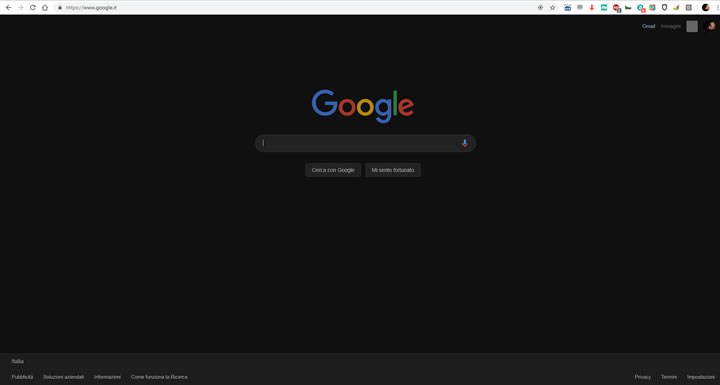Click the green and orange feather extension icon
This screenshot has height=385, width=720.
click(676, 7)
